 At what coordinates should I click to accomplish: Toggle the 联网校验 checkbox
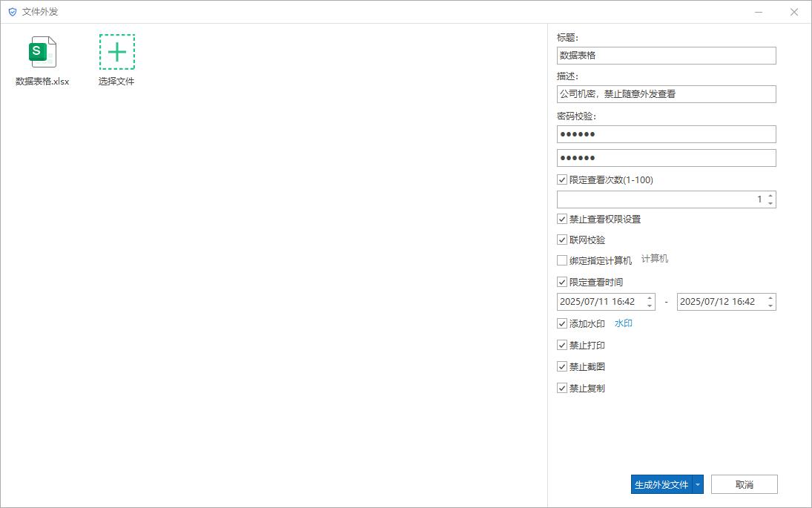[x=561, y=240]
